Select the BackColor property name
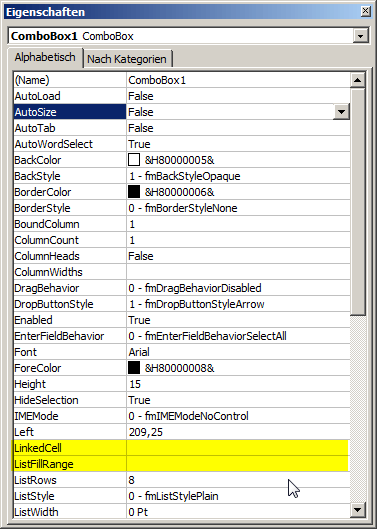Viewport: 377px width, 529px height. tap(70, 160)
